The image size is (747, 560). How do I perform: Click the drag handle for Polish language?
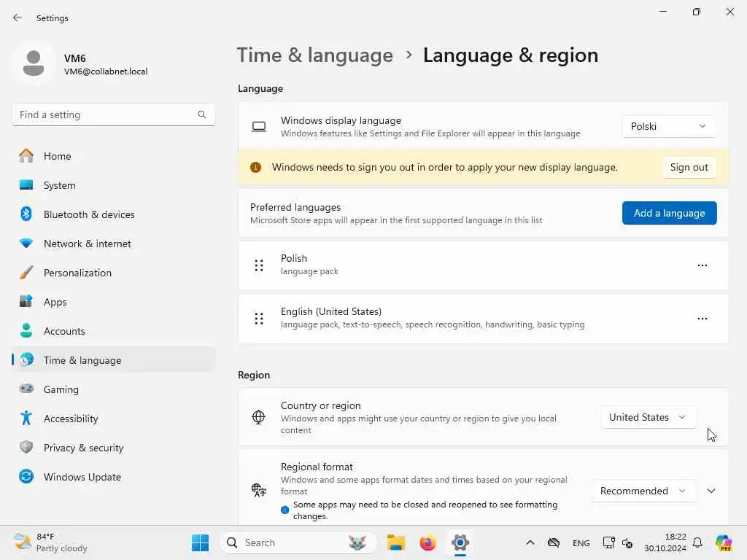pyautogui.click(x=259, y=265)
